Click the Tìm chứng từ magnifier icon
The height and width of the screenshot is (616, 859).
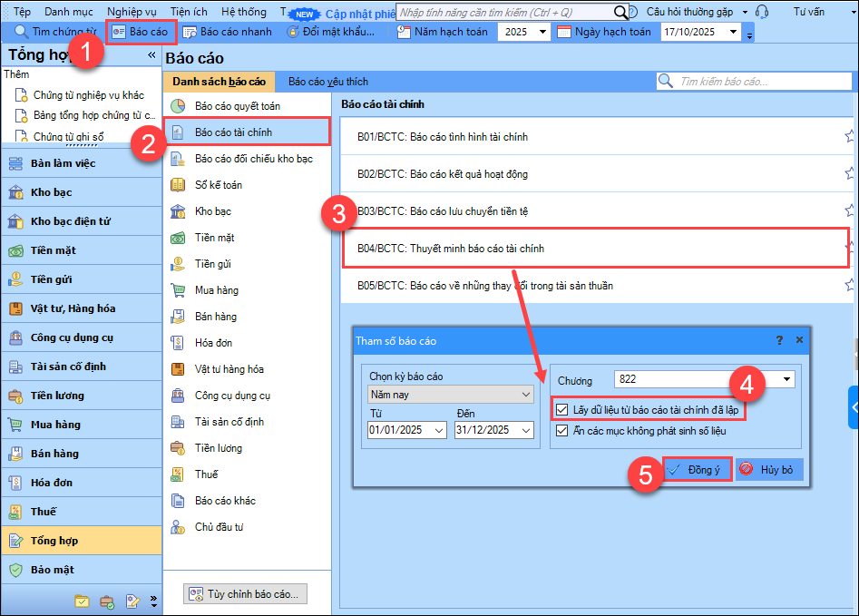click(x=21, y=32)
